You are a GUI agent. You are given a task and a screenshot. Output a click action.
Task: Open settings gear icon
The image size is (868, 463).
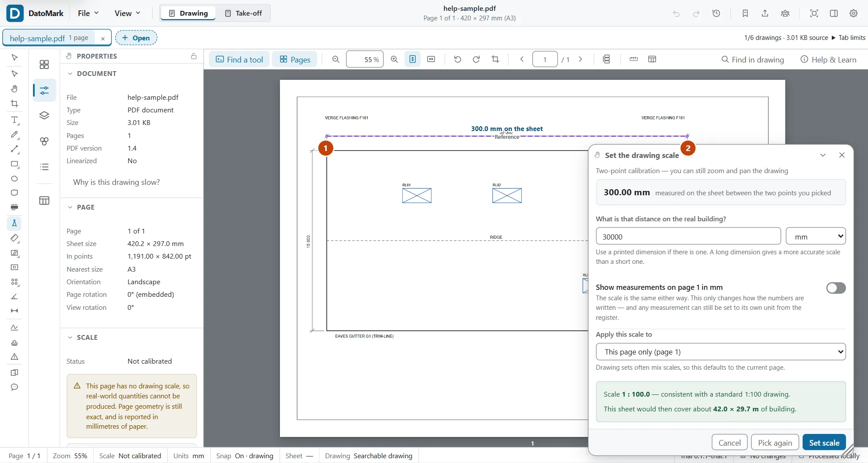853,13
